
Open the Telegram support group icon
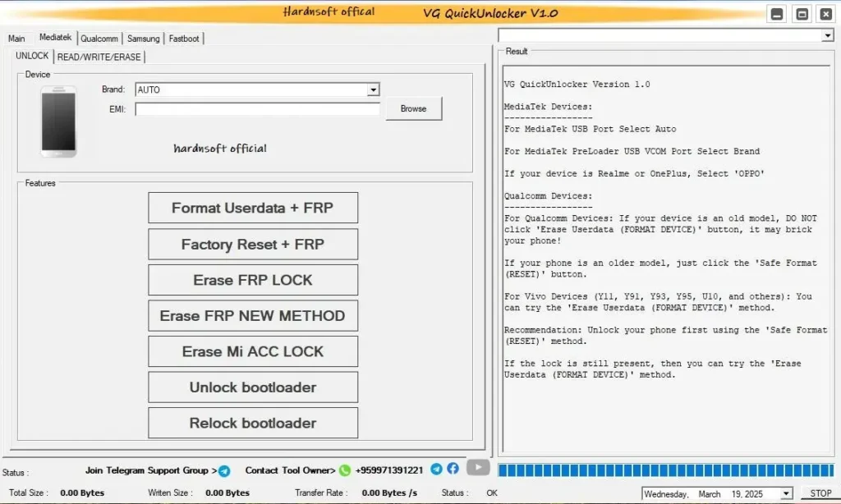[x=224, y=471]
